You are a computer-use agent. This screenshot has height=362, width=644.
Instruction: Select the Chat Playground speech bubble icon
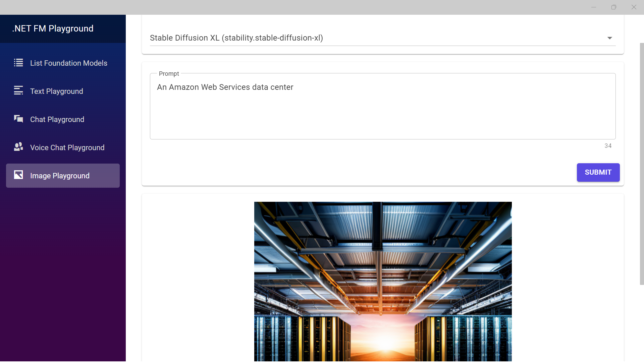tap(18, 119)
